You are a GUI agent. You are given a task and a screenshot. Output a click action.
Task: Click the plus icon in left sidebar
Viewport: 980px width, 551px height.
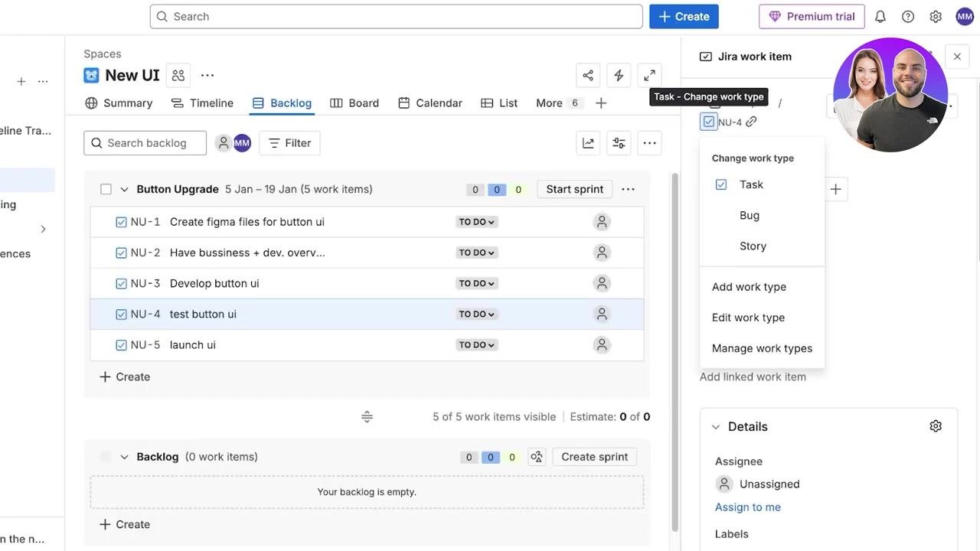(x=21, y=81)
